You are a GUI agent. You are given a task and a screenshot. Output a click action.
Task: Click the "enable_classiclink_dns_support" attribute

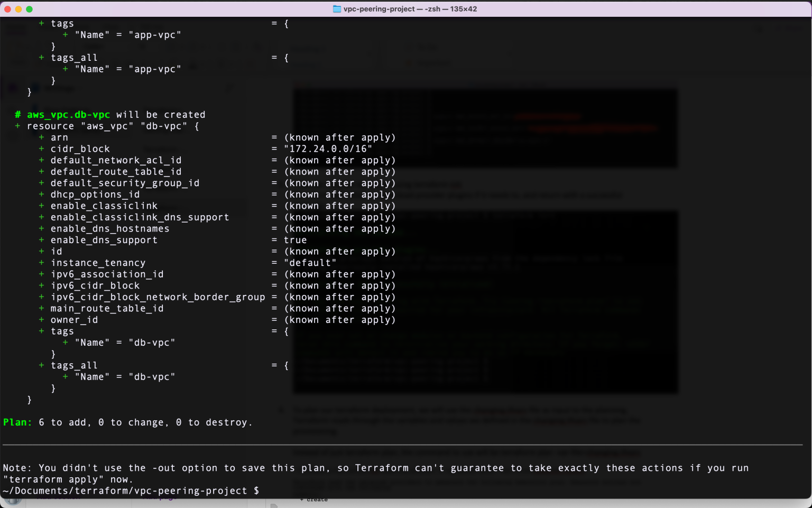coord(140,217)
